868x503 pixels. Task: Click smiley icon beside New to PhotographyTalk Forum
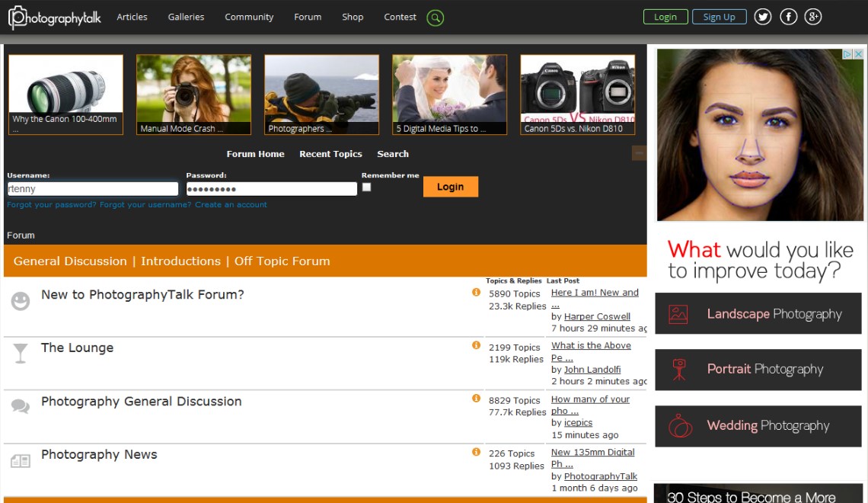click(21, 301)
